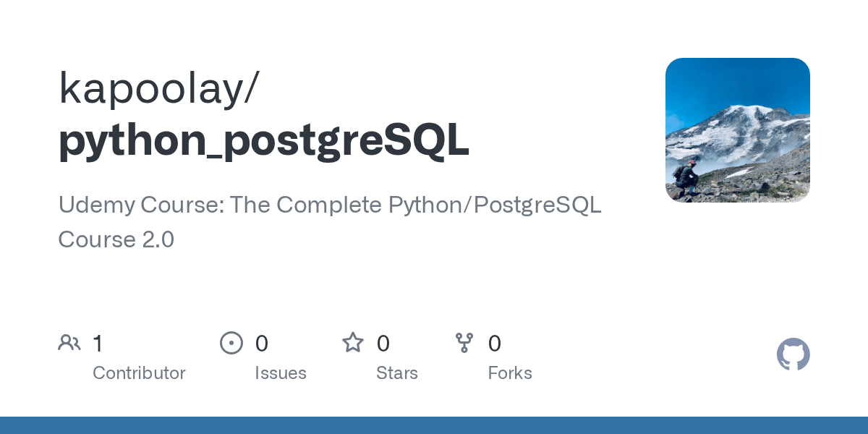868x434 pixels.
Task: Open the python_postgreSQL repository title
Action: coord(264,140)
